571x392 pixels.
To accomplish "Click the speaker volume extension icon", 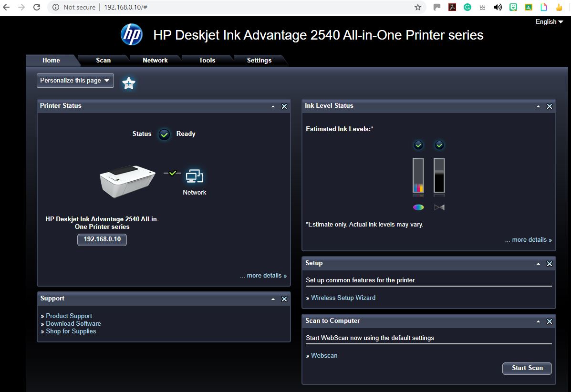I will click(x=498, y=7).
